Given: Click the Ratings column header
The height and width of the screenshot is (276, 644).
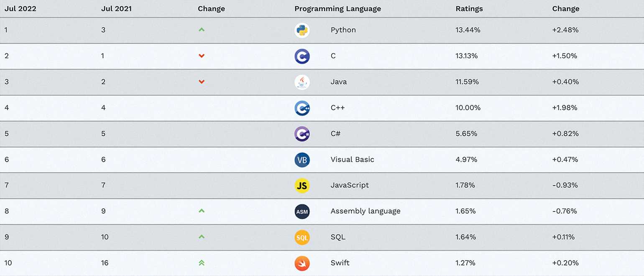Looking at the screenshot, I should tap(469, 9).
